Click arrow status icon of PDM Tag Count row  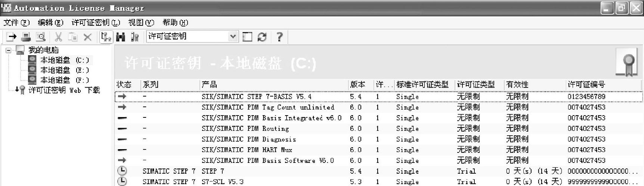[x=122, y=107]
